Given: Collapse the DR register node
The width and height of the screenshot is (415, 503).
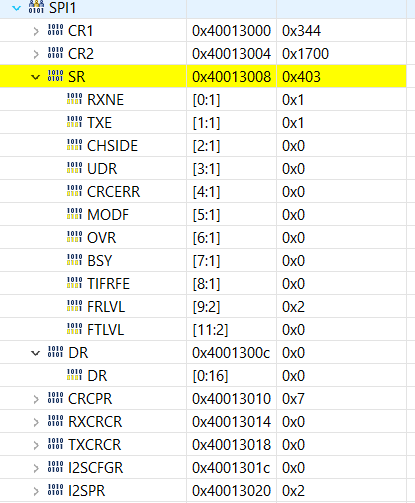Looking at the screenshot, I should click(35, 353).
